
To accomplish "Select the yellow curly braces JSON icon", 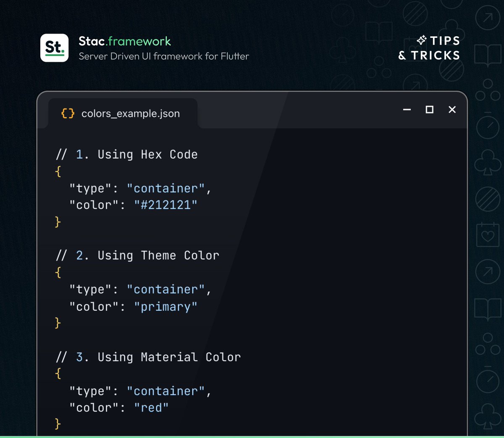I will 67,113.
